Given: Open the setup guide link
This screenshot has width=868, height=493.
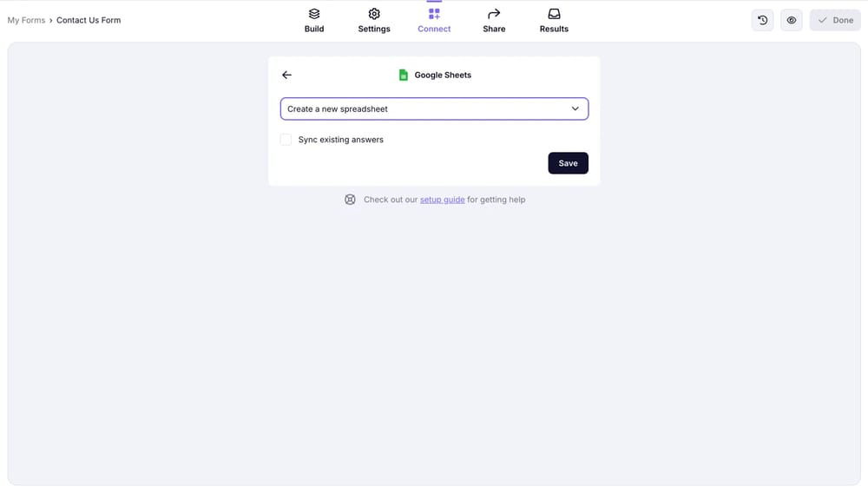Looking at the screenshot, I should pos(442,200).
